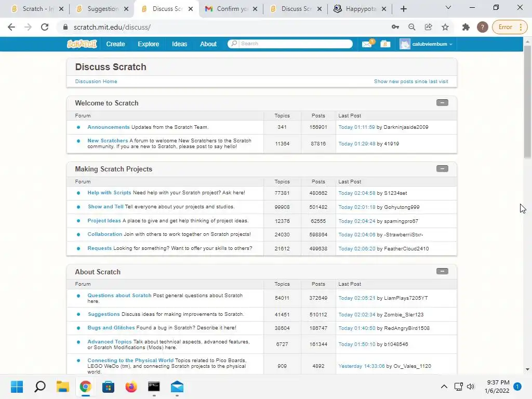The height and width of the screenshot is (399, 532).
Task: Open the Project Ideas forum
Action: coord(104,220)
